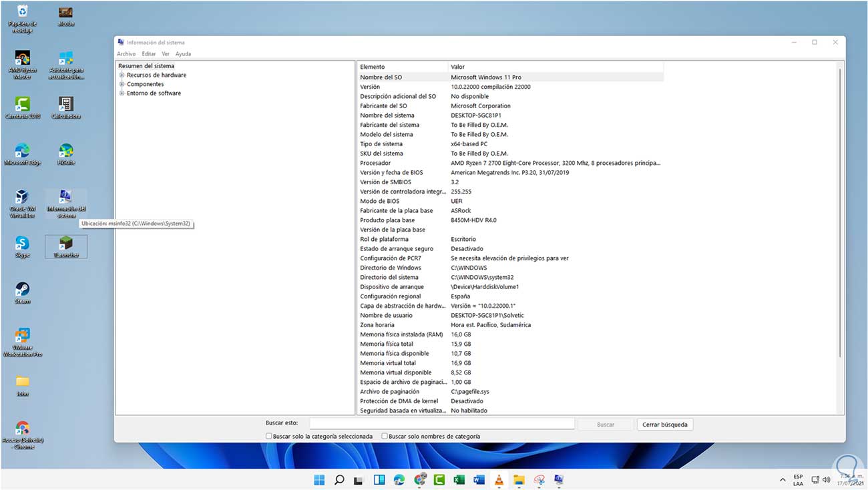Click the System Information taskbar icon
The width and height of the screenshot is (868, 490).
tap(559, 479)
